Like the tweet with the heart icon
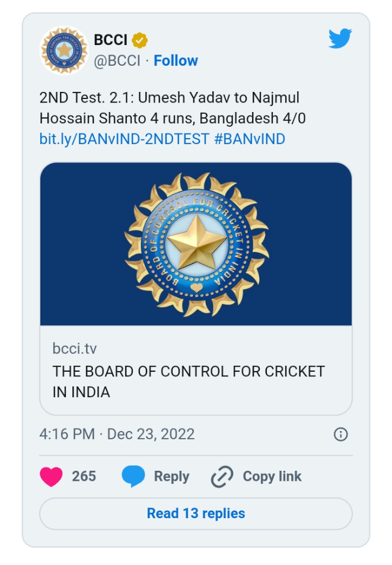Screen dimensions: 392x565 (52, 477)
